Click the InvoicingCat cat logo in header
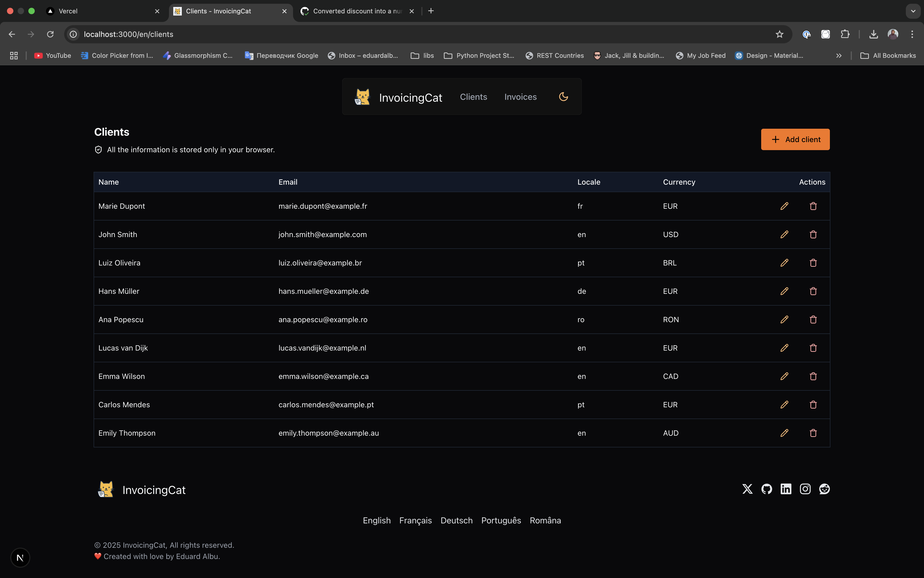The image size is (924, 578). coord(362,97)
